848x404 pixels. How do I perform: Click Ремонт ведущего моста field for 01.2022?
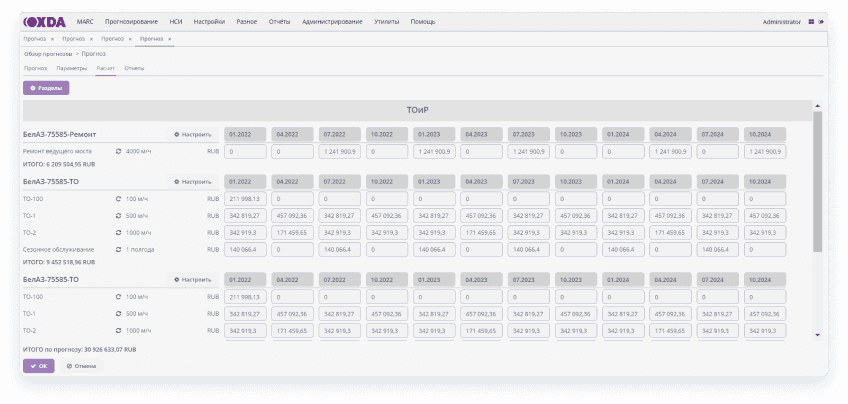click(246, 152)
